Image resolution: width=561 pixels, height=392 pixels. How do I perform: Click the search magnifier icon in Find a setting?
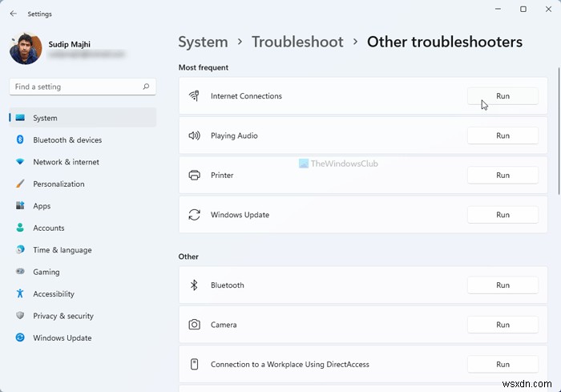point(146,87)
